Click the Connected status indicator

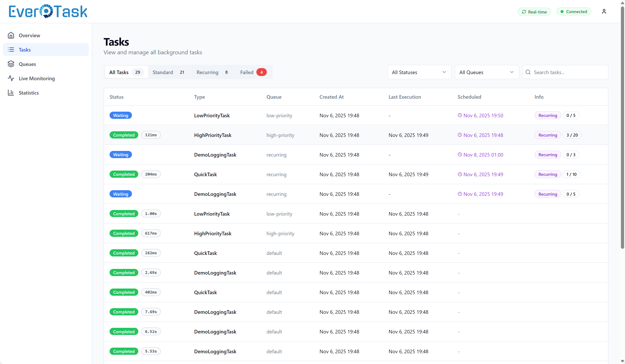574,11
